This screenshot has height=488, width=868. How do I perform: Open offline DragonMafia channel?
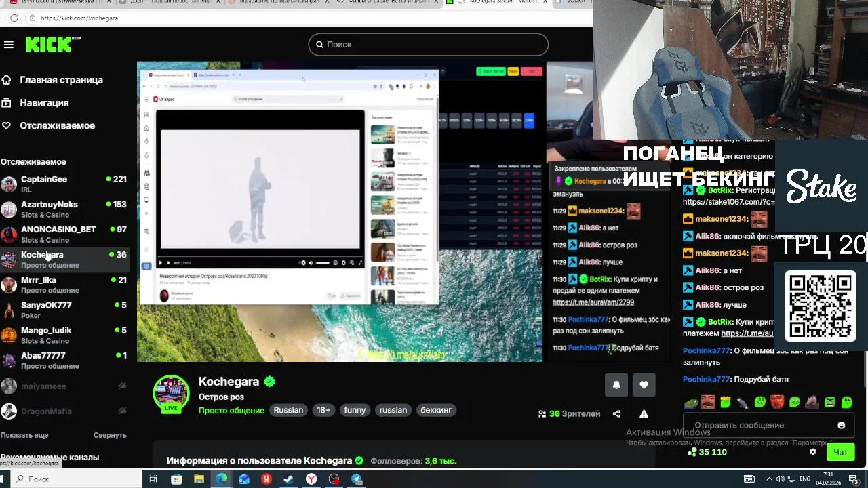click(x=64, y=411)
